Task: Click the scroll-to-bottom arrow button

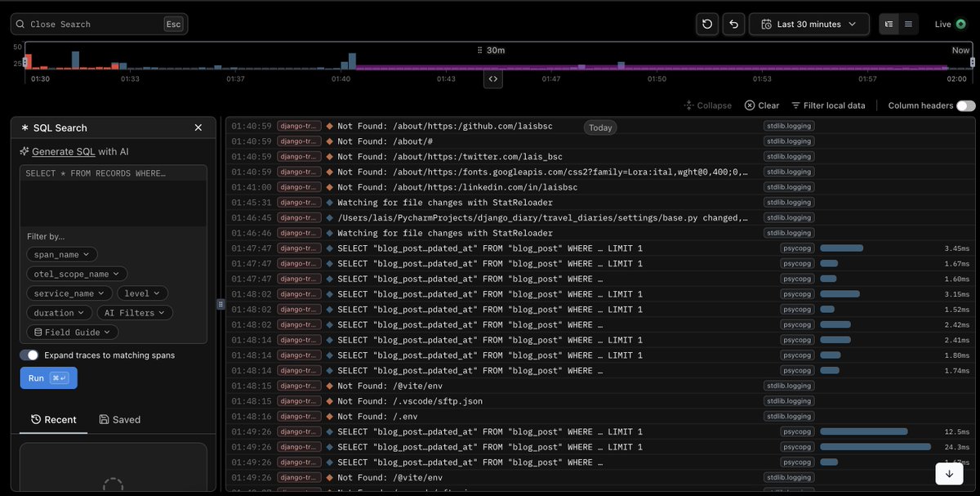Action: [x=949, y=474]
